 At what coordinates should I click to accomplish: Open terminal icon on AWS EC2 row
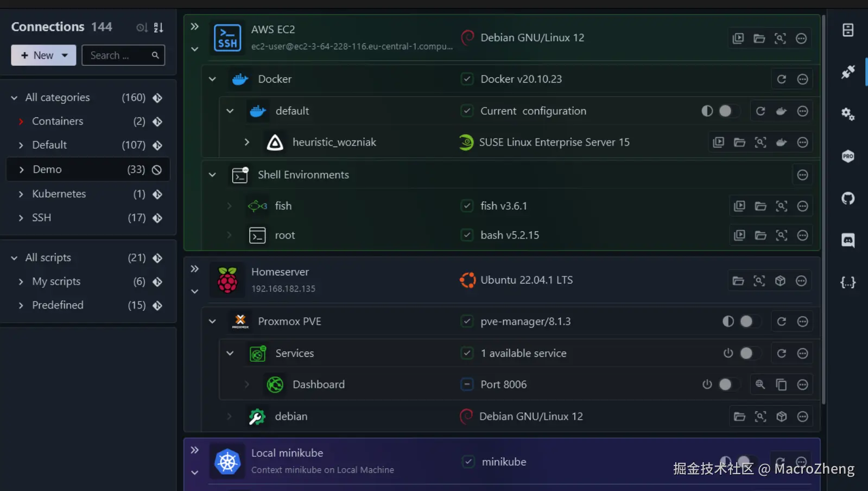(x=738, y=39)
